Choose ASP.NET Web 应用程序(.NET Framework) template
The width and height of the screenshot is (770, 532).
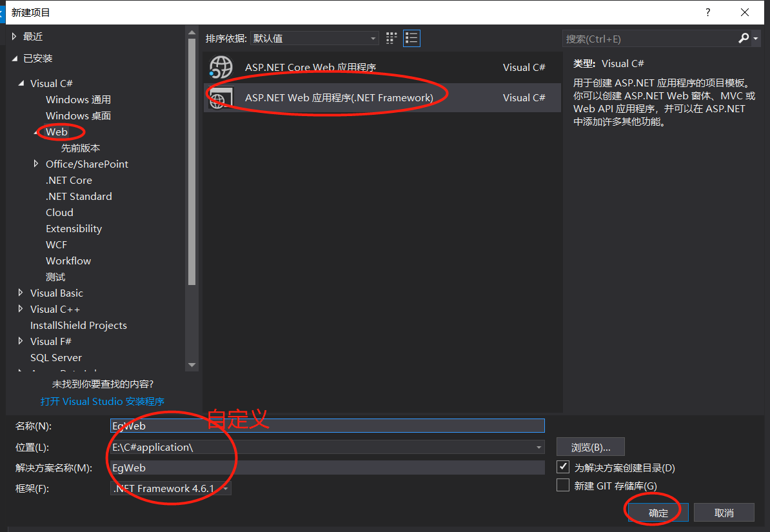[x=382, y=98]
